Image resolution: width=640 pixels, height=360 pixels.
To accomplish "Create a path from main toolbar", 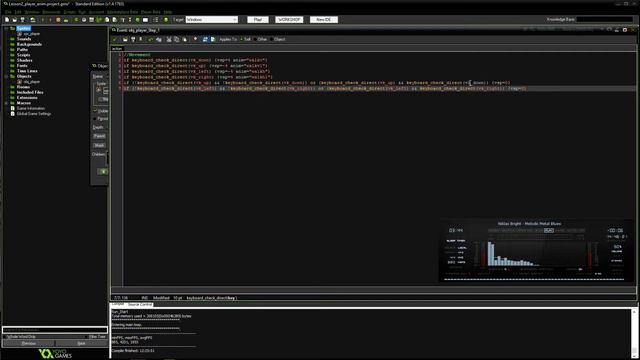I will (x=99, y=20).
